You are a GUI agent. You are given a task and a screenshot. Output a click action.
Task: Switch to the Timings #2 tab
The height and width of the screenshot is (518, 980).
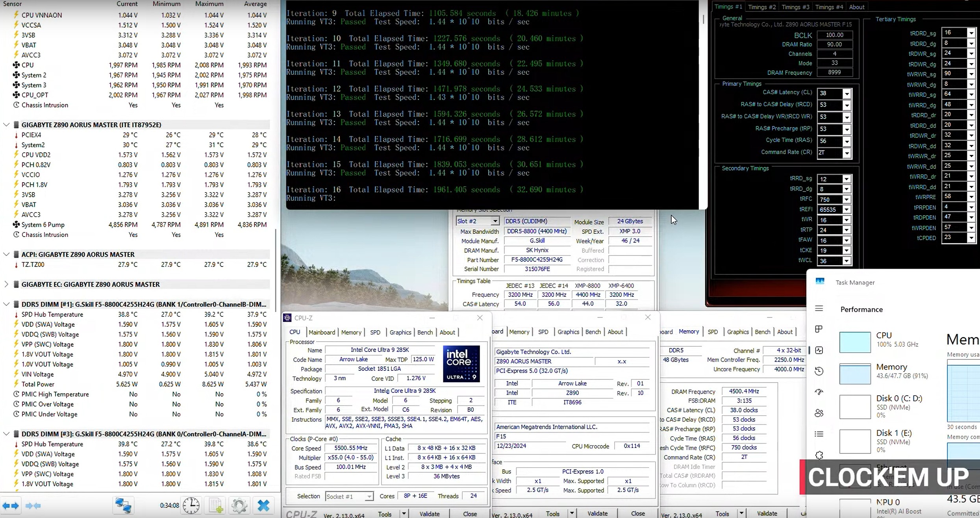761,7
